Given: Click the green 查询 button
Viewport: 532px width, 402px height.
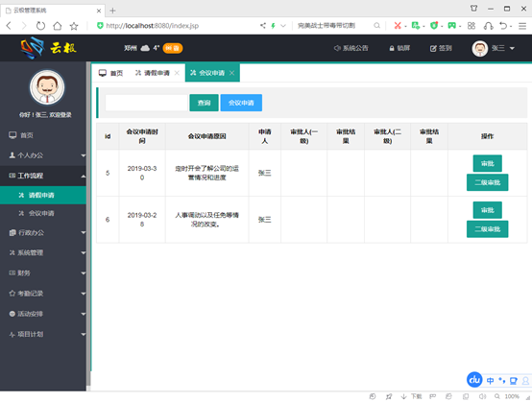Looking at the screenshot, I should click(x=204, y=103).
